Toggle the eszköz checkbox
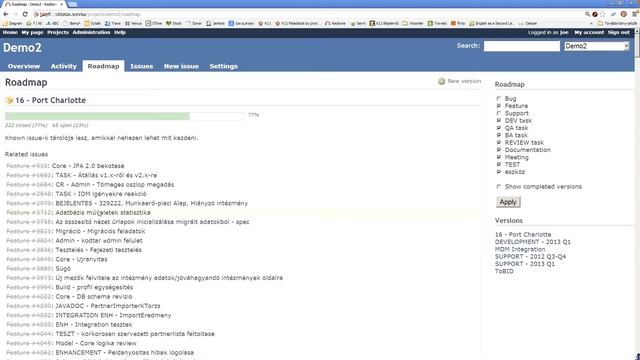This screenshot has height=360, width=640. click(498, 172)
